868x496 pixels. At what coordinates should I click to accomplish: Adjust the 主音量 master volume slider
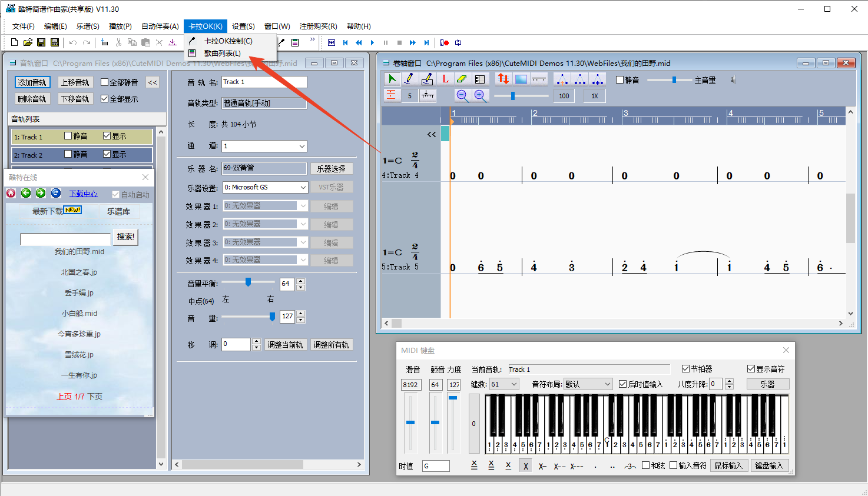[674, 80]
